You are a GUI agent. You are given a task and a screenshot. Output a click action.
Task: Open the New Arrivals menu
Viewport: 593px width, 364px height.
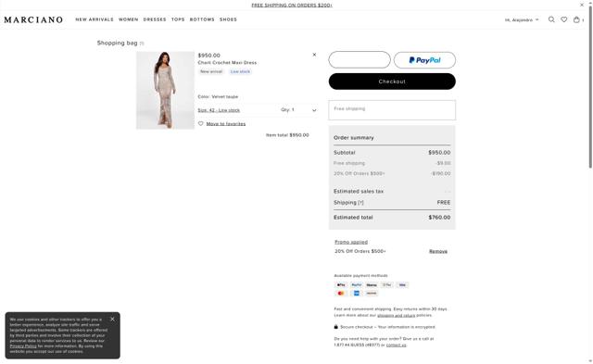click(95, 19)
